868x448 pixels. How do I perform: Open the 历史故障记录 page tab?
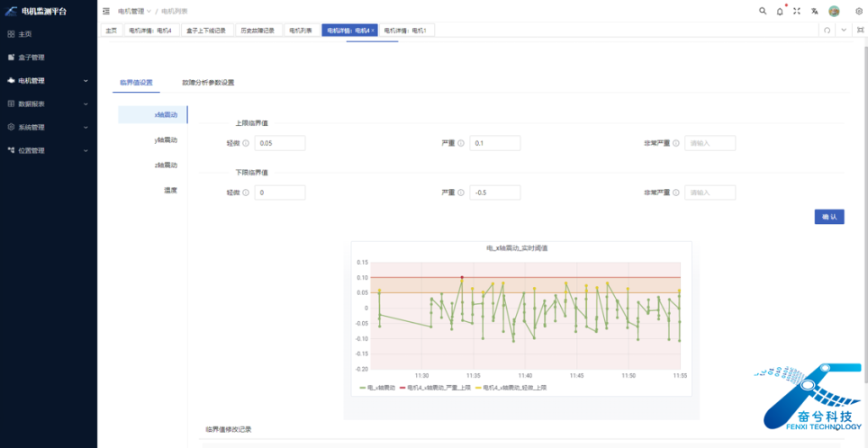(x=258, y=30)
